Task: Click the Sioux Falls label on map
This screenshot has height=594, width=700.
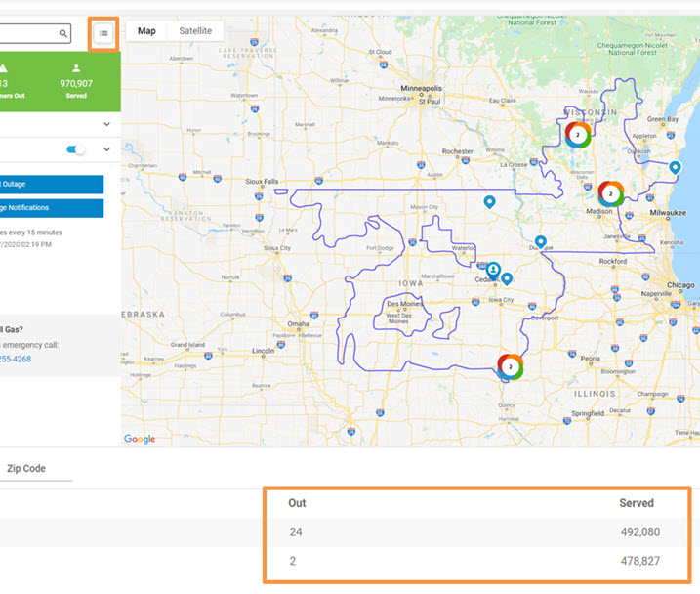Action: click(x=262, y=182)
